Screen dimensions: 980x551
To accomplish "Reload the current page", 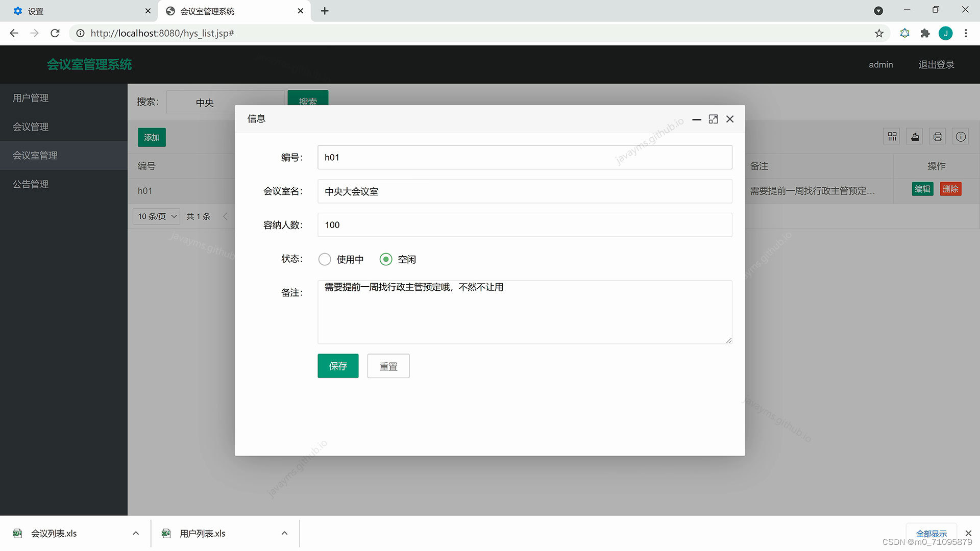I will pos(55,33).
